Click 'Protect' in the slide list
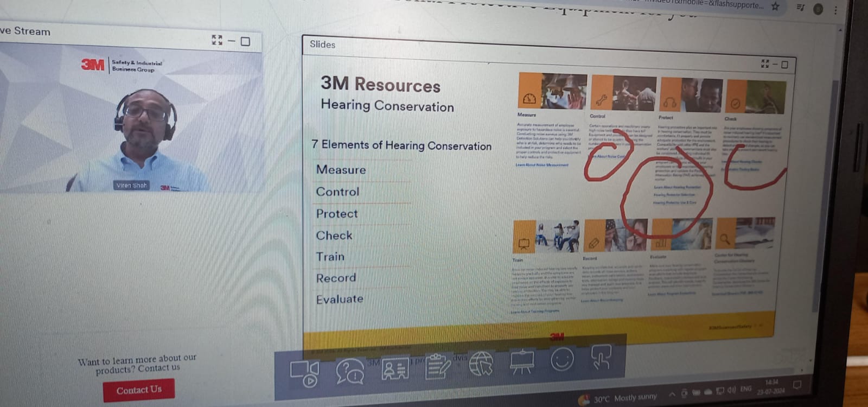Screen dimensions: 868x407 pyautogui.click(x=337, y=213)
